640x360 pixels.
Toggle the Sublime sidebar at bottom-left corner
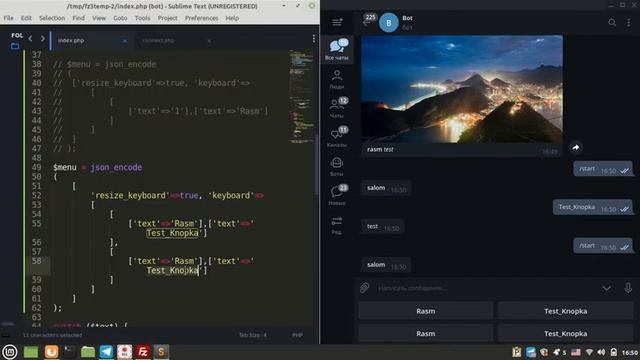(5, 335)
